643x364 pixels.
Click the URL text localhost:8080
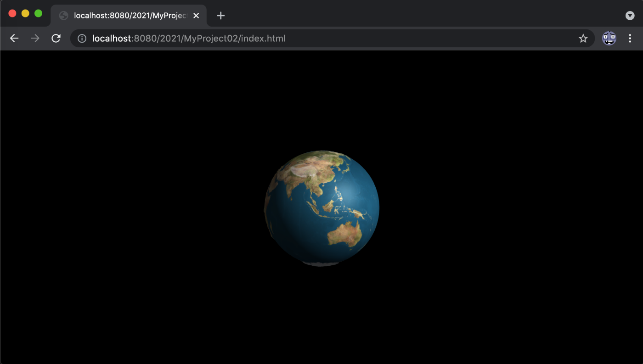[112, 39]
